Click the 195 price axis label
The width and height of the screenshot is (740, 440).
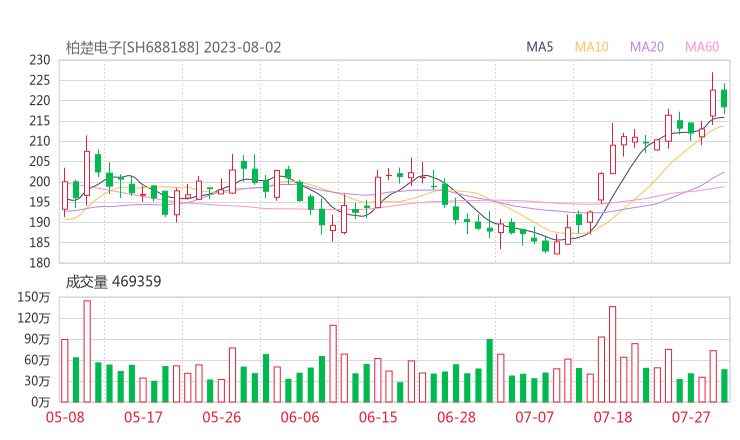point(40,203)
